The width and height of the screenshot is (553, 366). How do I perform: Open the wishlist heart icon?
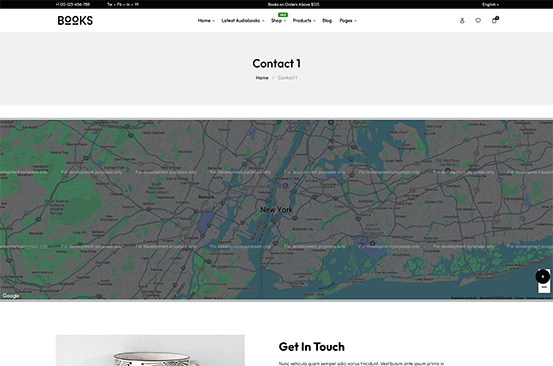478,21
